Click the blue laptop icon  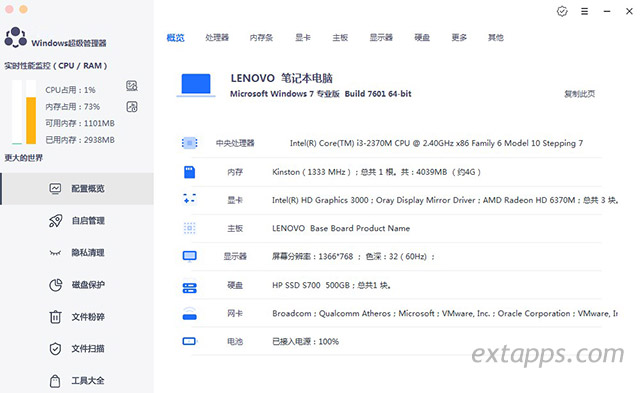tap(196, 85)
